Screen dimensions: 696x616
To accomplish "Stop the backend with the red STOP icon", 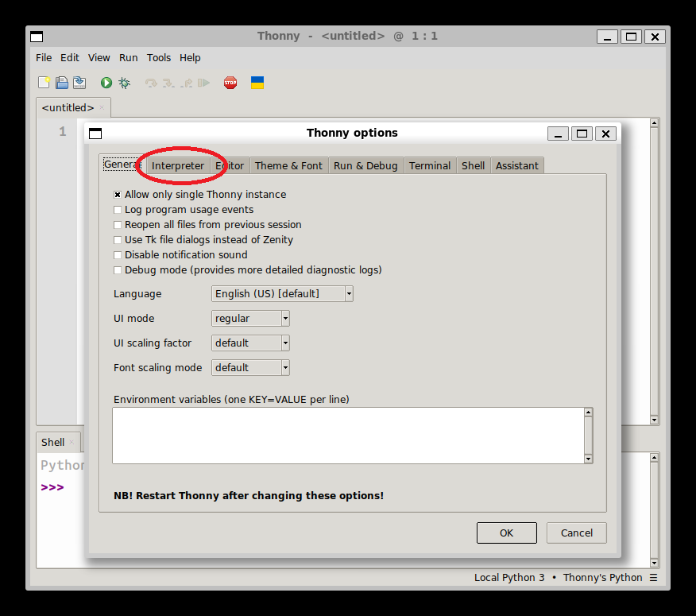I will pos(230,83).
